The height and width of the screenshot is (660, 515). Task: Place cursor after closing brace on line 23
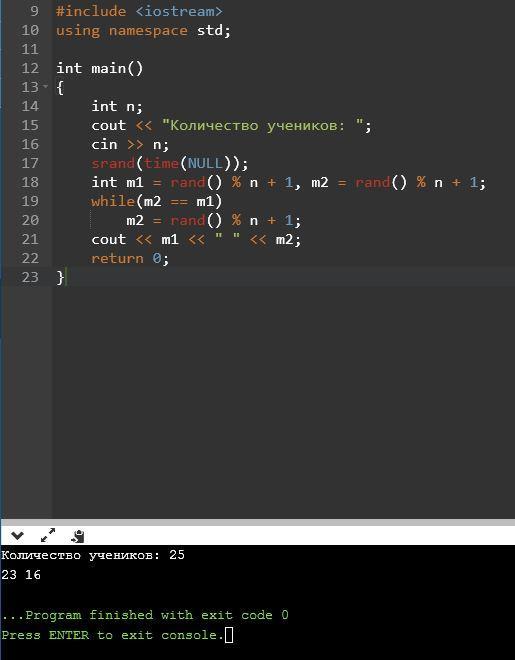(66, 277)
